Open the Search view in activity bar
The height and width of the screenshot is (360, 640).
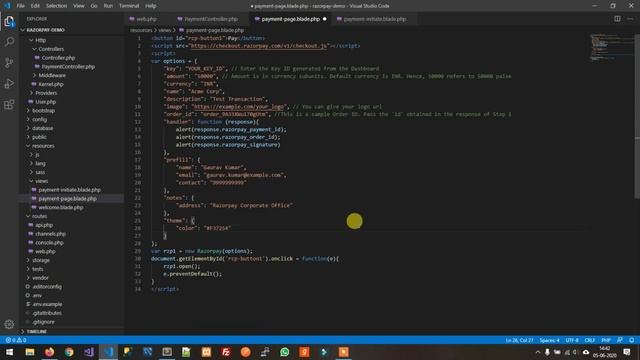(x=9, y=42)
